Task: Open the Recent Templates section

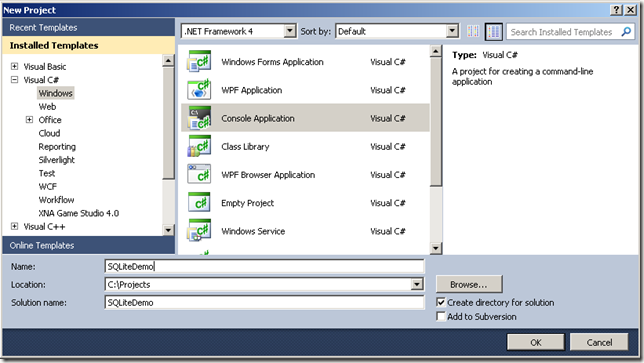Action: (x=88, y=28)
